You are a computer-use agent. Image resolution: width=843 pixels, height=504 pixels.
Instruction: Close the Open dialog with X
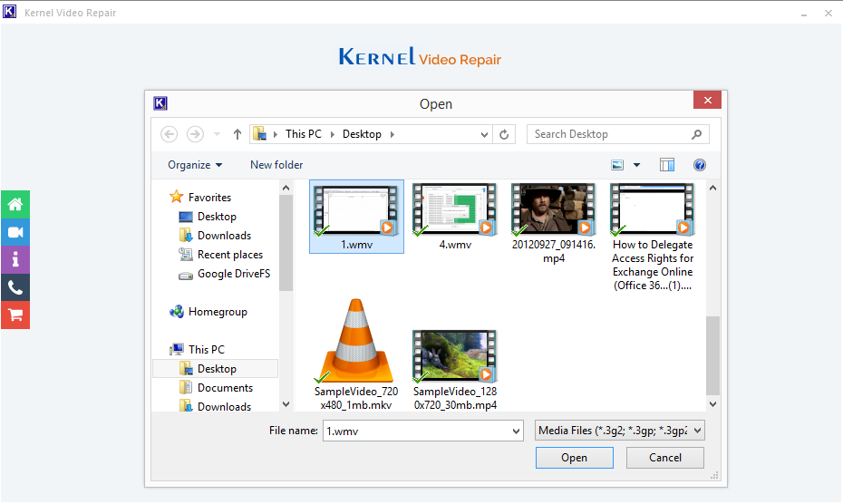tap(708, 100)
